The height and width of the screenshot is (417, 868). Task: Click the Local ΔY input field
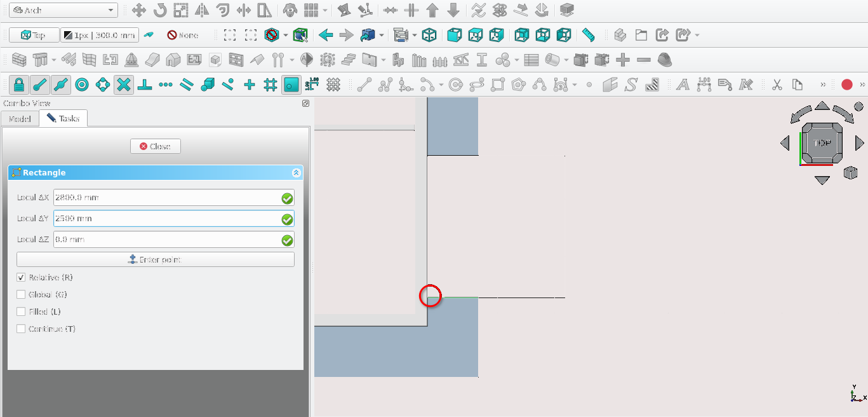point(166,219)
